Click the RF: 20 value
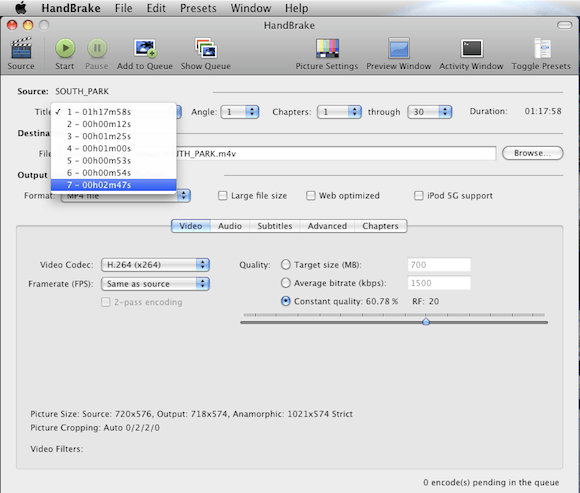Image resolution: width=580 pixels, height=493 pixels. coord(426,301)
